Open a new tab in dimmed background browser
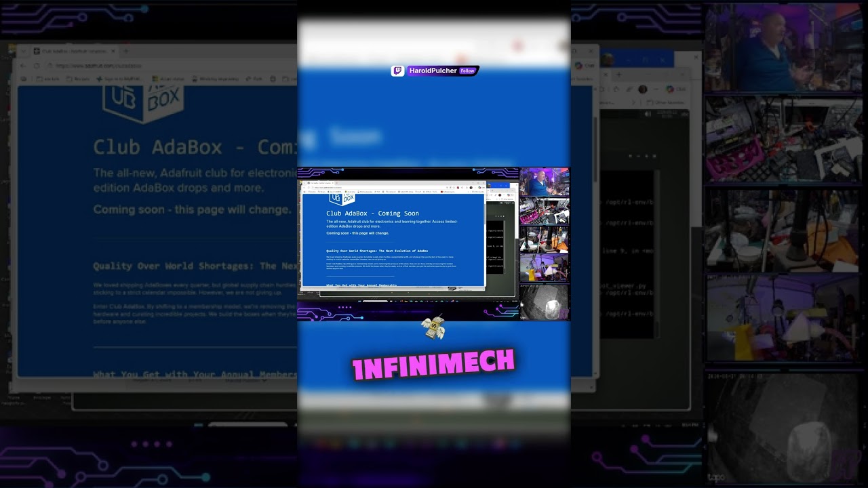The height and width of the screenshot is (488, 868). tap(126, 51)
